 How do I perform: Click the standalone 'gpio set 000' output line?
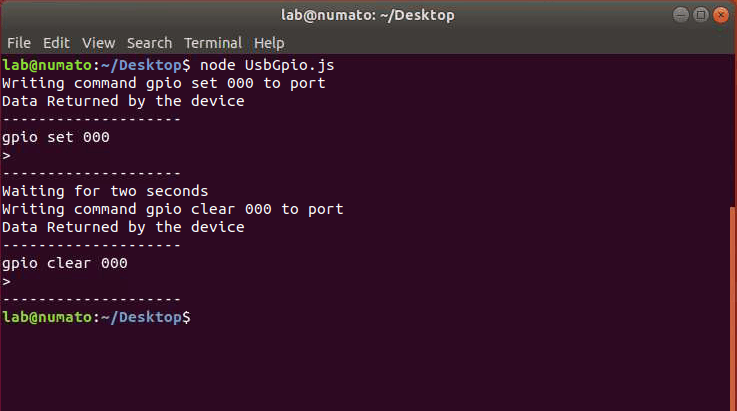click(x=56, y=137)
